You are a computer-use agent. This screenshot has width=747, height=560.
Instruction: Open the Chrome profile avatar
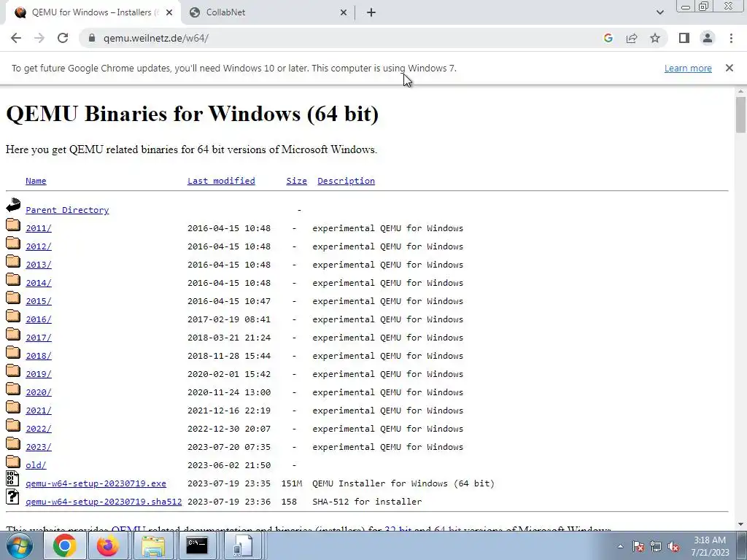coord(708,38)
